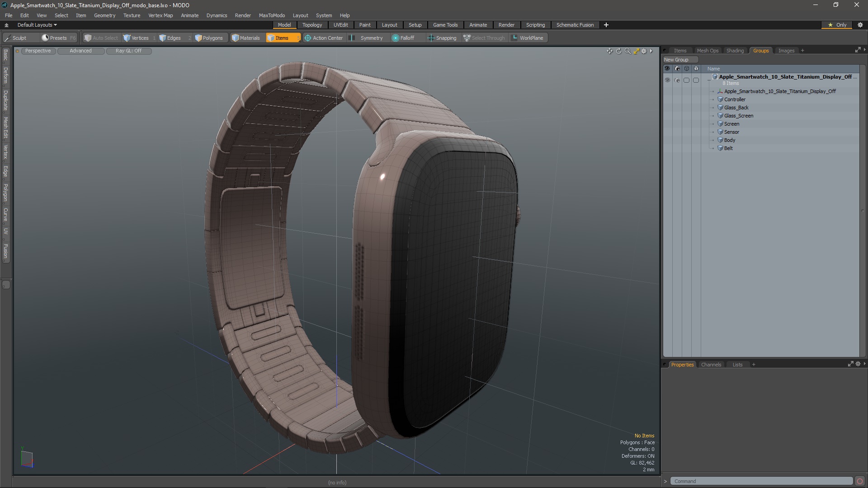Screen dimensions: 868x488
Task: Open the Sculpt tools
Action: [16, 38]
